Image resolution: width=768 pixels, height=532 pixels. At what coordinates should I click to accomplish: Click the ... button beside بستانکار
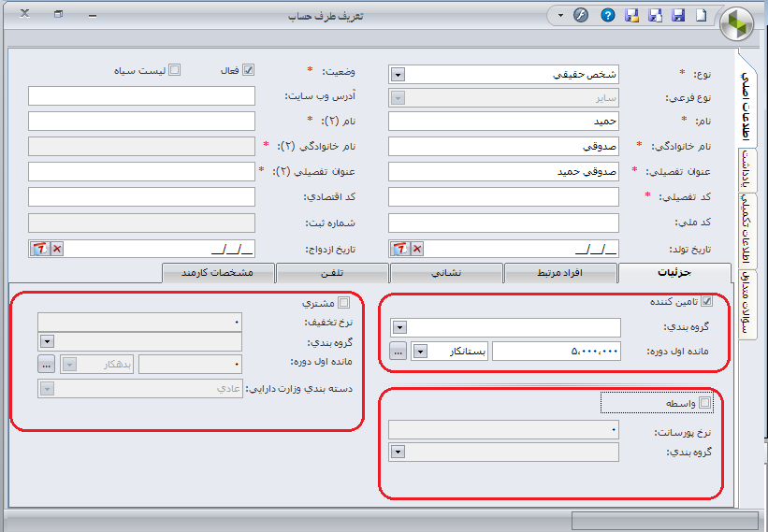(398, 351)
